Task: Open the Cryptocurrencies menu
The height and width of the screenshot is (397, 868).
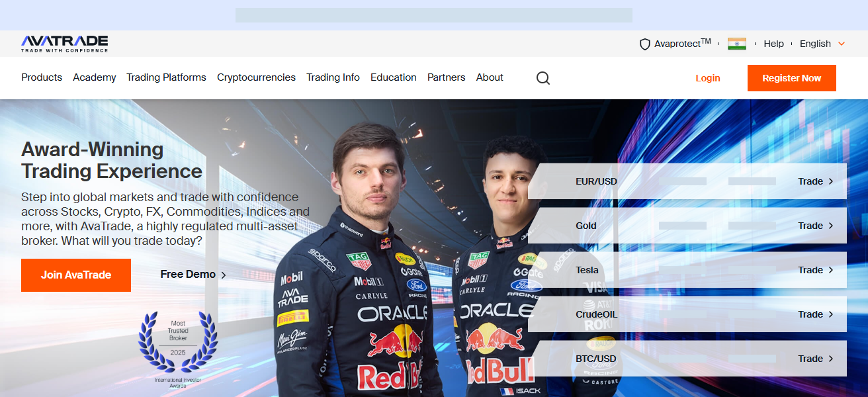Action: pos(256,77)
